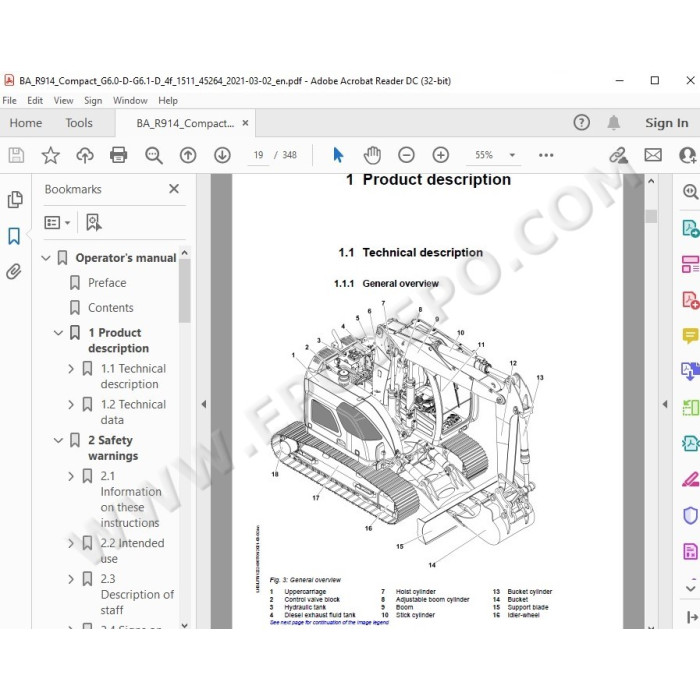The image size is (700, 700).
Task: Bookmark this file with the star icon
Action: (50, 155)
